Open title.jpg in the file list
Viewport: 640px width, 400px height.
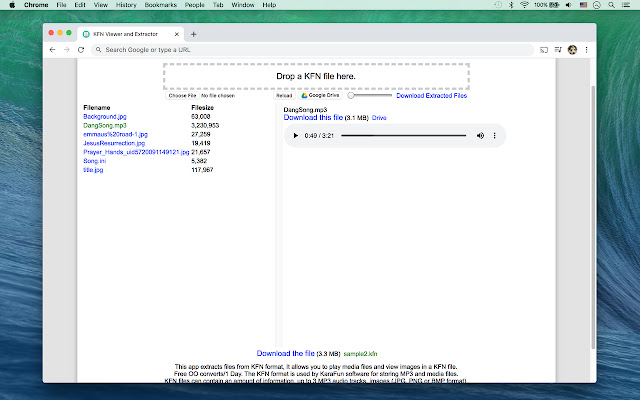coord(93,170)
